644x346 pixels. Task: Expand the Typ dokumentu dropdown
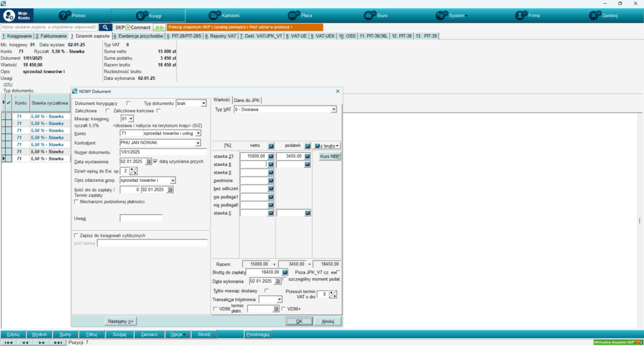(x=203, y=103)
